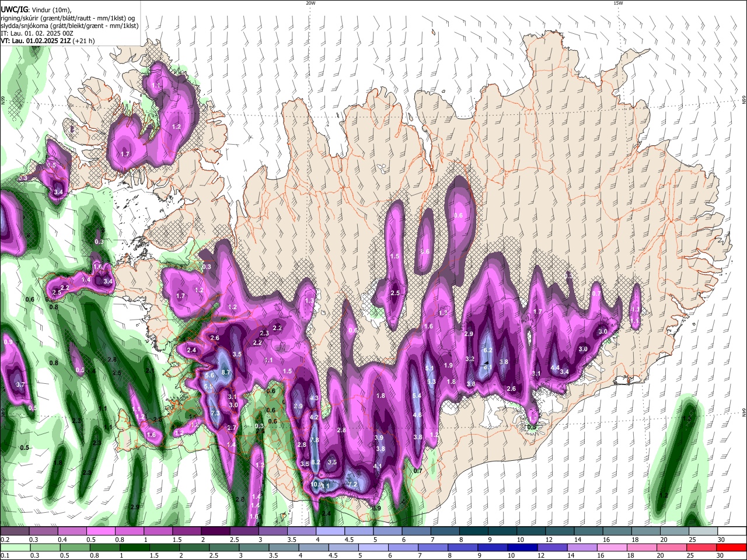
Task: Click the 'VT: Lau. 01.02.2025 21Z' valid time line
Action: click(36, 41)
